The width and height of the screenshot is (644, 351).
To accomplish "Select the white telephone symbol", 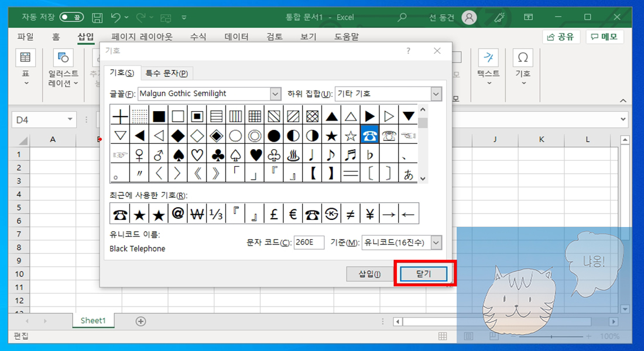I will click(389, 136).
